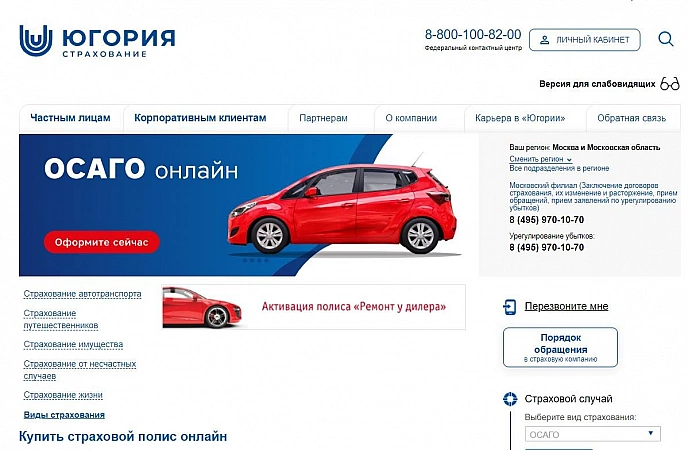Follow the Перезвоните мне link
Screen dimensions: 688x450
[566, 306]
